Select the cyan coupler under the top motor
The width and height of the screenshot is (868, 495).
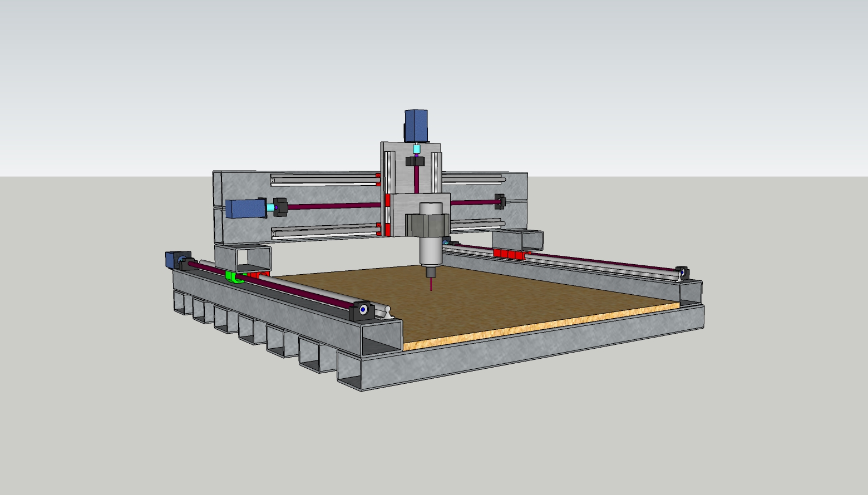coord(417,149)
